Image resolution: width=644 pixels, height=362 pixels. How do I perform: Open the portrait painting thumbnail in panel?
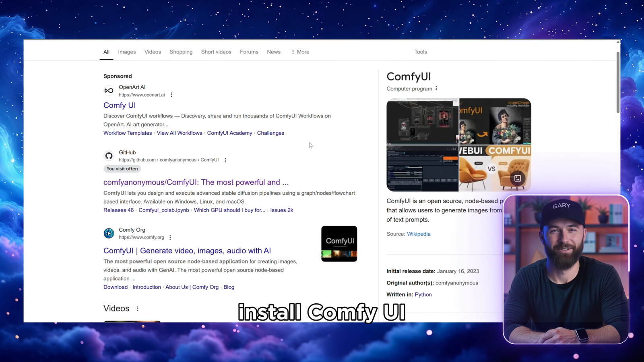tap(495, 121)
